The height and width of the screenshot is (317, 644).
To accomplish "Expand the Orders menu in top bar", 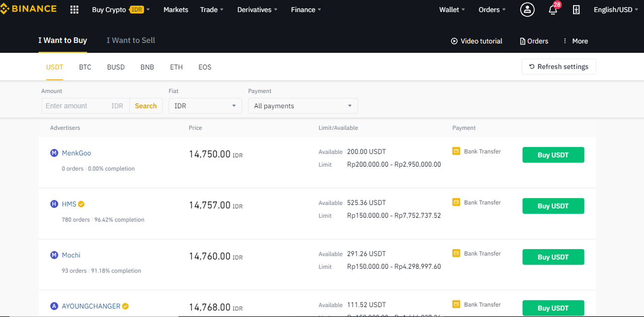I will [492, 10].
